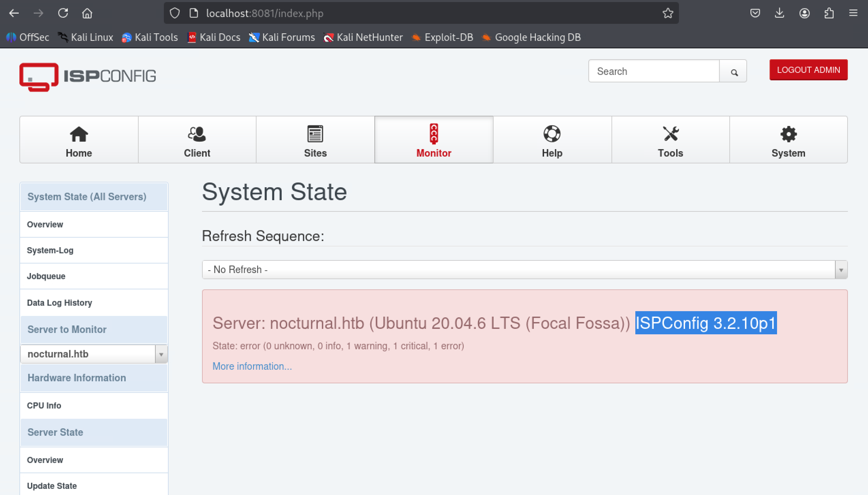
Task: Open the Kali Tools bookmark
Action: (150, 37)
